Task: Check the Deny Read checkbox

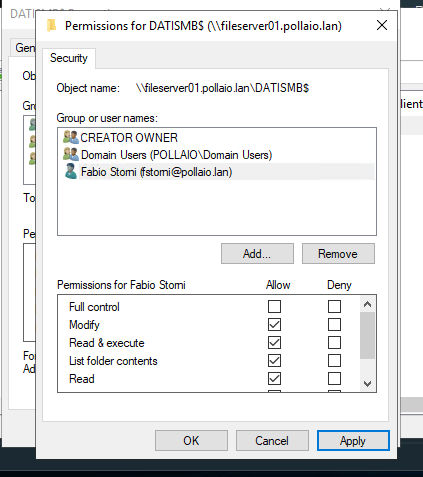Action: (334, 378)
